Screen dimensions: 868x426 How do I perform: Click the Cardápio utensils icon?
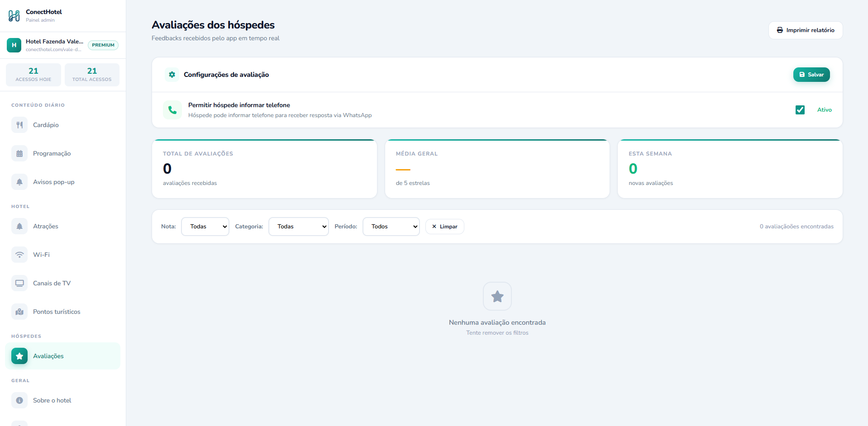tap(19, 125)
